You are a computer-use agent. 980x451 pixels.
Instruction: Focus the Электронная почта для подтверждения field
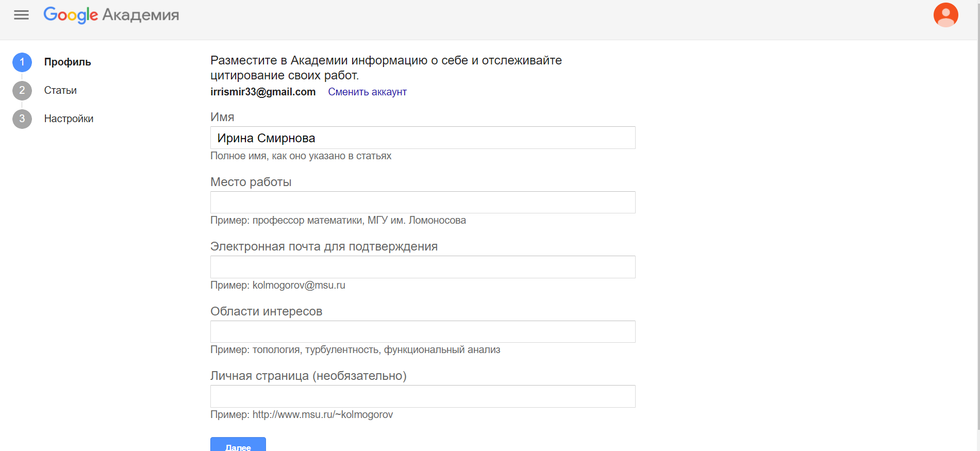[423, 267]
